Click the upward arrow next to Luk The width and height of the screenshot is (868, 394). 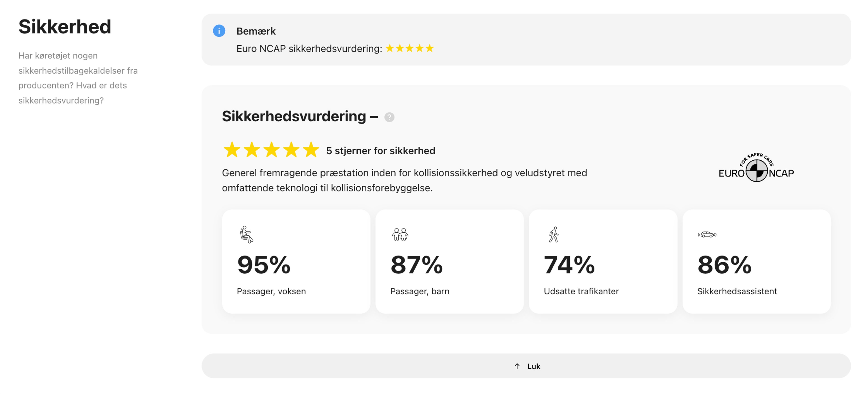(x=517, y=366)
